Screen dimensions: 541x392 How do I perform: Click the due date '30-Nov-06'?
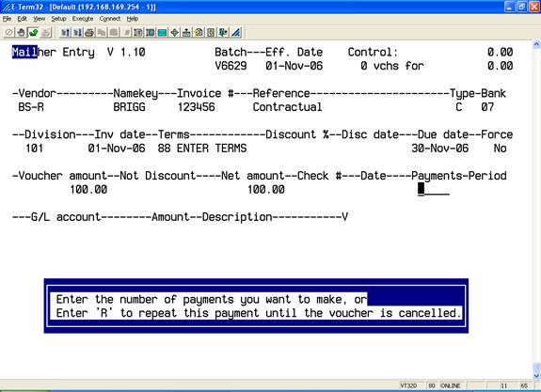click(x=440, y=149)
